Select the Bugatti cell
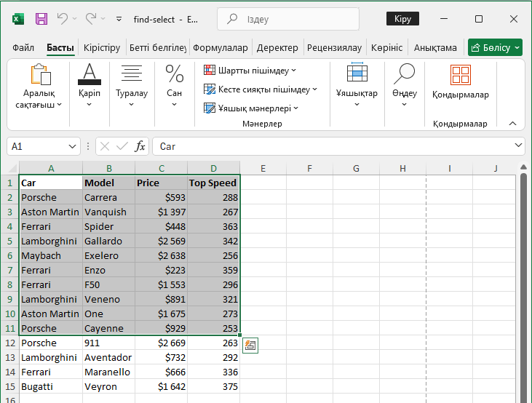 [x=51, y=387]
